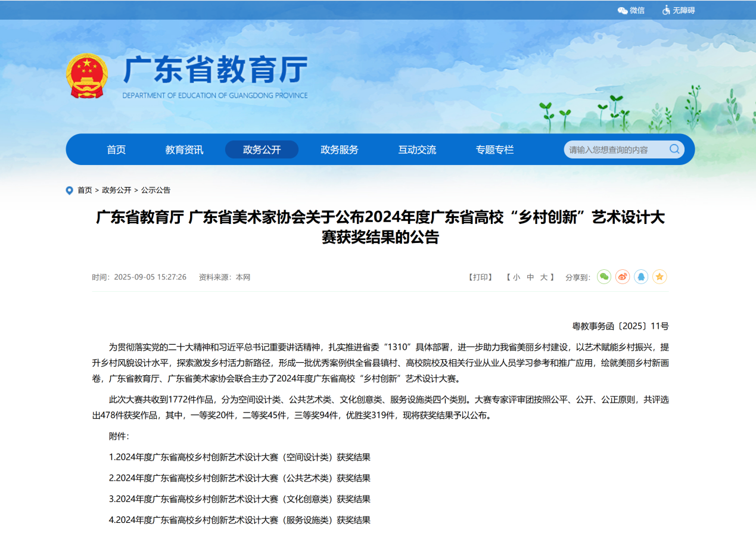This screenshot has height=536, width=756.
Task: Set font size to 中
Action: point(530,278)
